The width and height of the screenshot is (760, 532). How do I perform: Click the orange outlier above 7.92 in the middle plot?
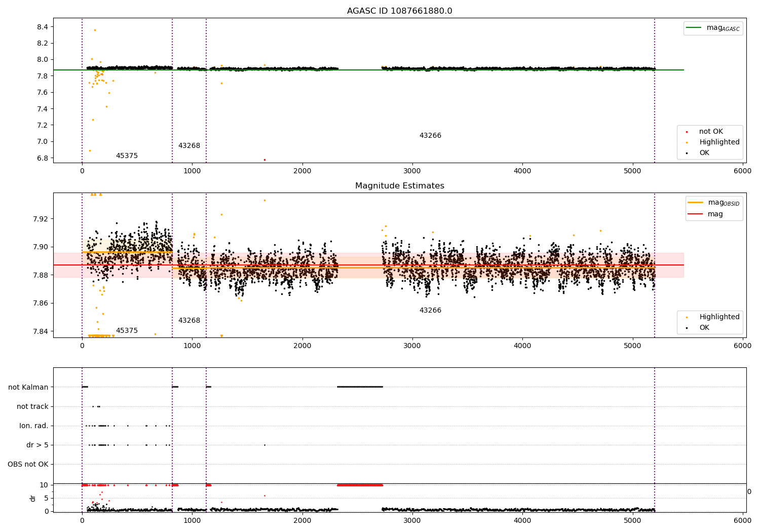tap(264, 200)
